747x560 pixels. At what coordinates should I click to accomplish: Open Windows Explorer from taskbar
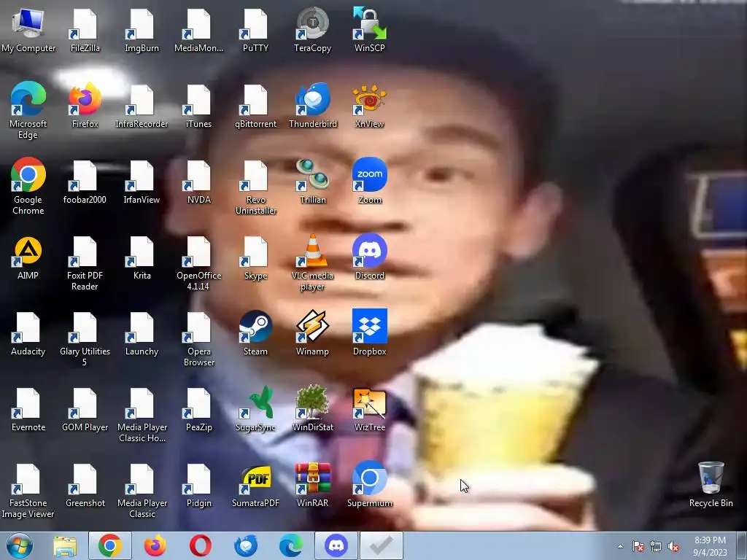(65, 545)
